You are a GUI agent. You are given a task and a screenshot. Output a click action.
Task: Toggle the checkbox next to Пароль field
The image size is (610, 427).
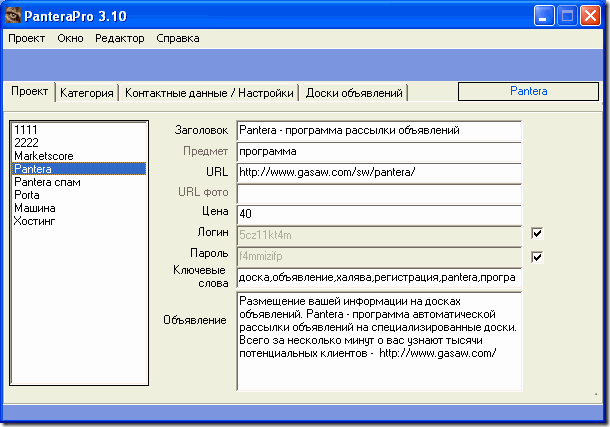(537, 257)
